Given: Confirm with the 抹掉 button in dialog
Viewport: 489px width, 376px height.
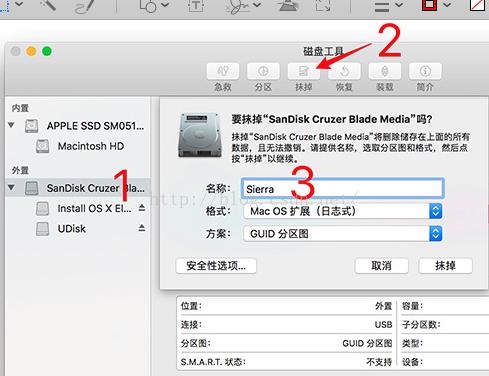Looking at the screenshot, I should [445, 266].
